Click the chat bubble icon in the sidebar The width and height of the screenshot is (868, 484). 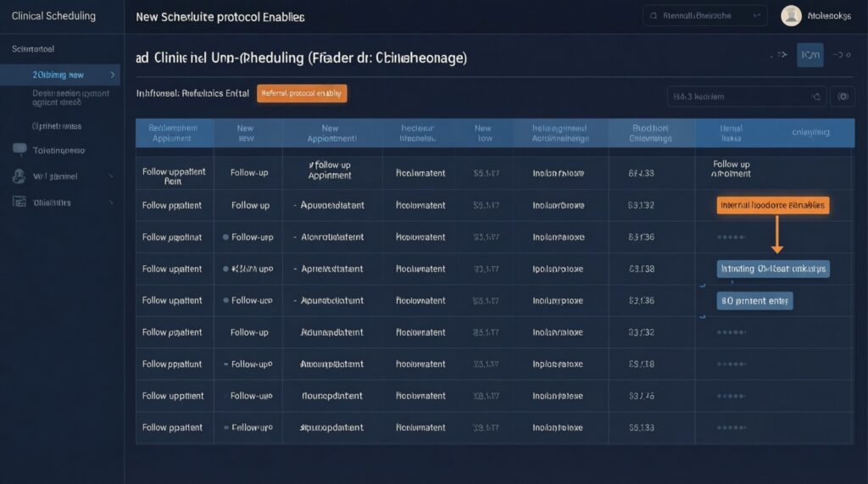tap(19, 150)
